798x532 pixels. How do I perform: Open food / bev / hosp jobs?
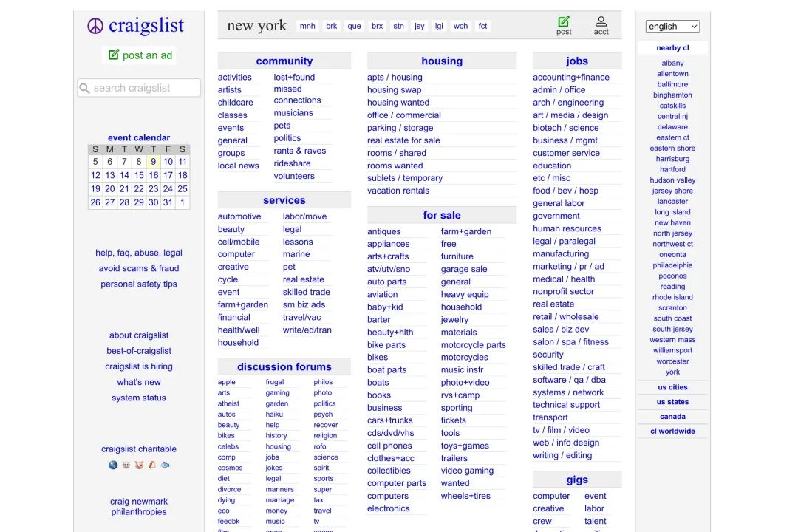(x=565, y=191)
